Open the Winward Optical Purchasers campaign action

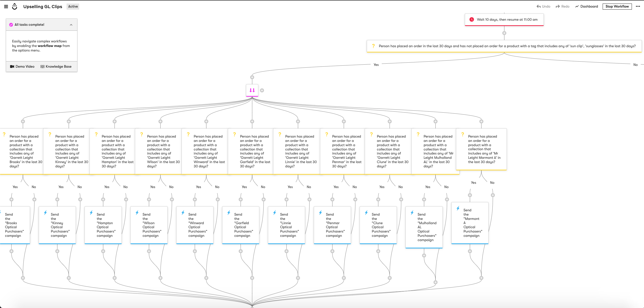[x=195, y=225]
